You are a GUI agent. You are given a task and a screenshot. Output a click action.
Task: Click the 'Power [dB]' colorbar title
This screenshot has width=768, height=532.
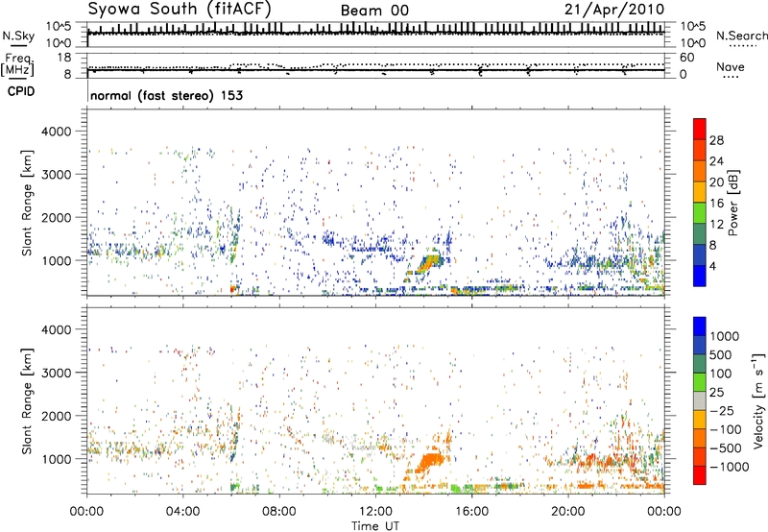[732, 203]
